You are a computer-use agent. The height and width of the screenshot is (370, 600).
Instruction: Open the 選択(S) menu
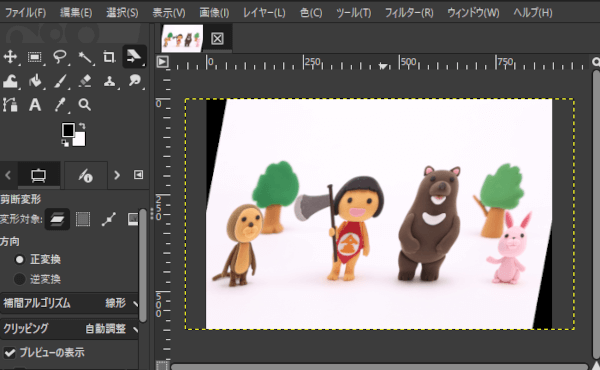pos(122,13)
